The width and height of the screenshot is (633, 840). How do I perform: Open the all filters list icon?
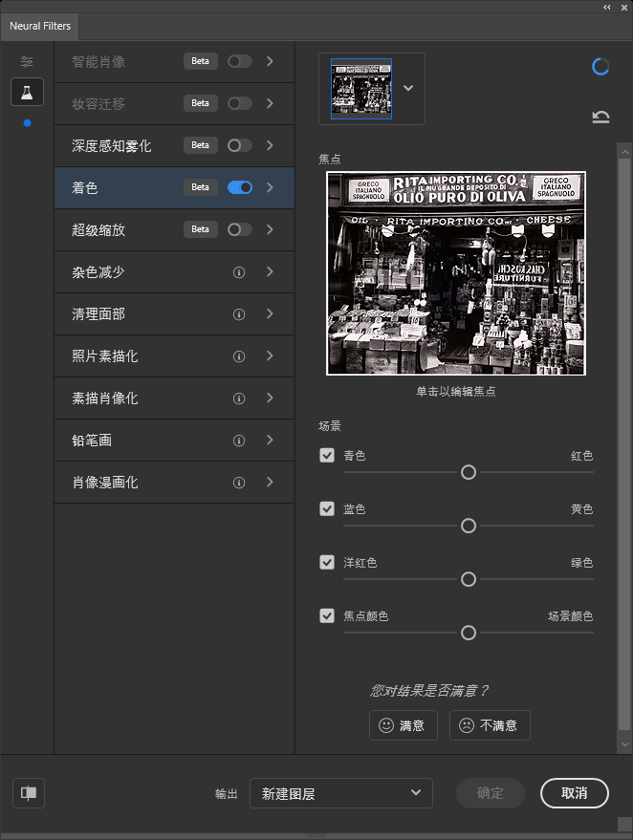pyautogui.click(x=27, y=61)
